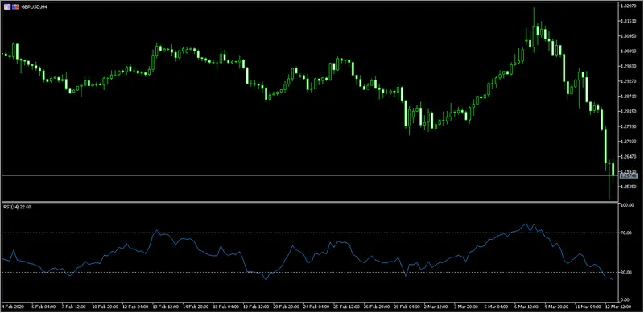Click the 4 Feb 2020 date label
Screen dimensions: 644x313
(x=13, y=307)
